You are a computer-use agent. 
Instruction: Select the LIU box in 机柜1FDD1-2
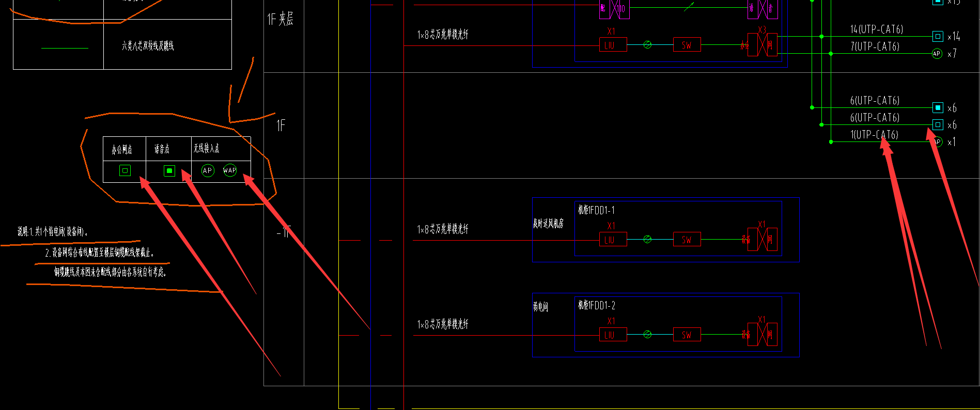(613, 335)
